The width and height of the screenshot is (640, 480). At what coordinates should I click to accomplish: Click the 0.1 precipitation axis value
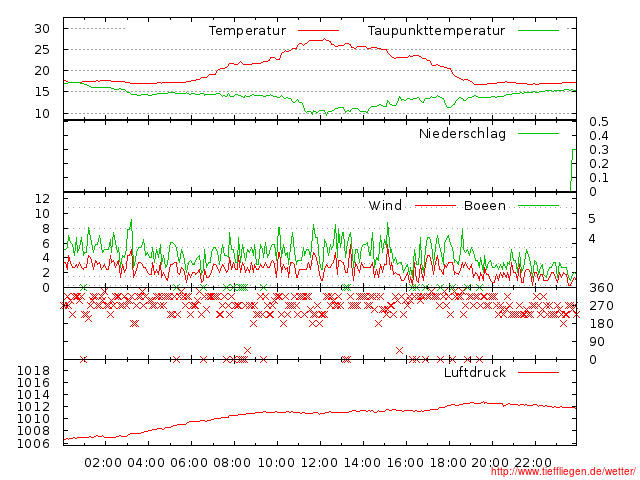[x=599, y=178]
